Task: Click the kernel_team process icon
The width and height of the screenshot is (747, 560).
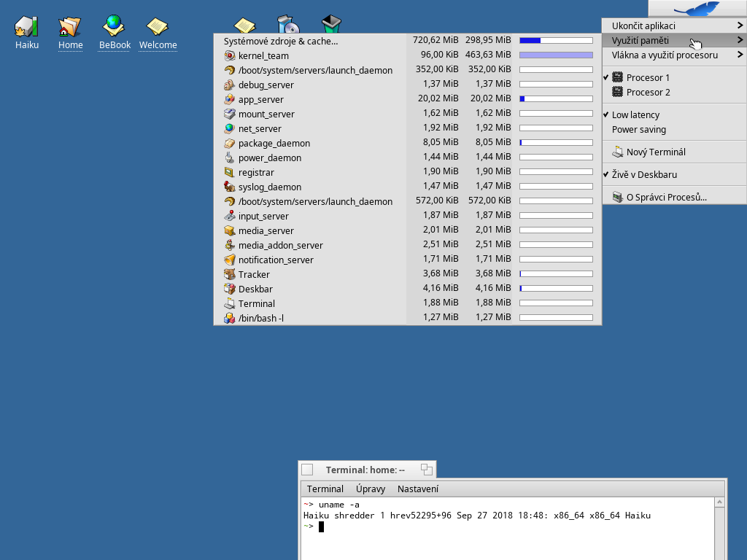Action: click(x=230, y=55)
